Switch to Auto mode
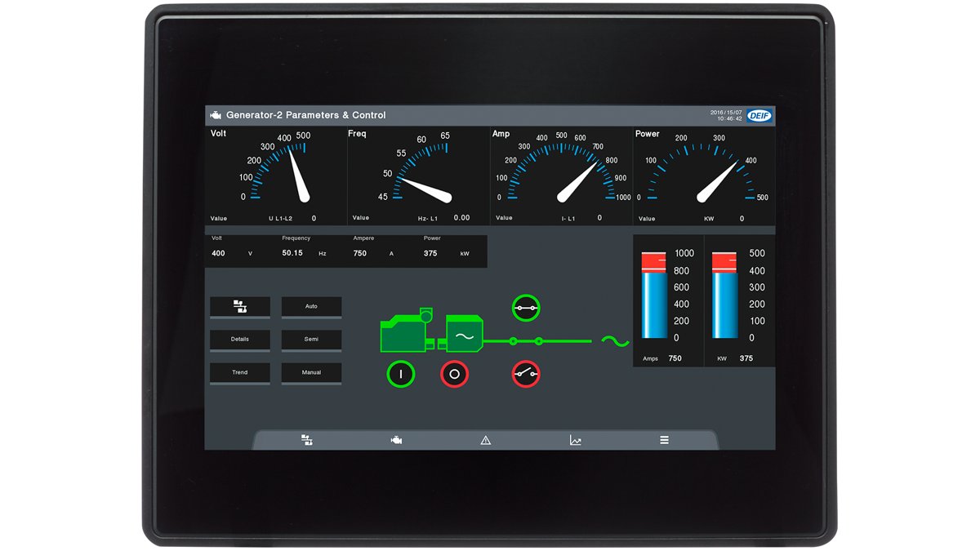980x551 pixels. 311,307
